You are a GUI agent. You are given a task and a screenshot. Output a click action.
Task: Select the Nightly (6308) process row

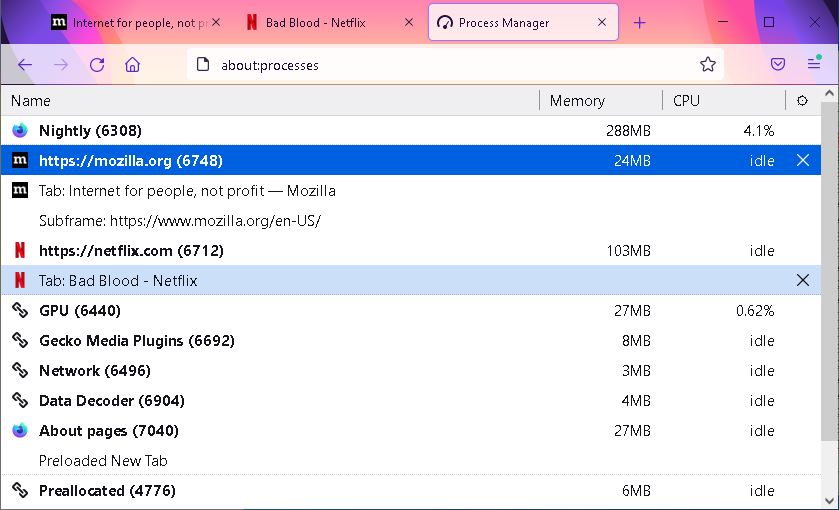90,130
